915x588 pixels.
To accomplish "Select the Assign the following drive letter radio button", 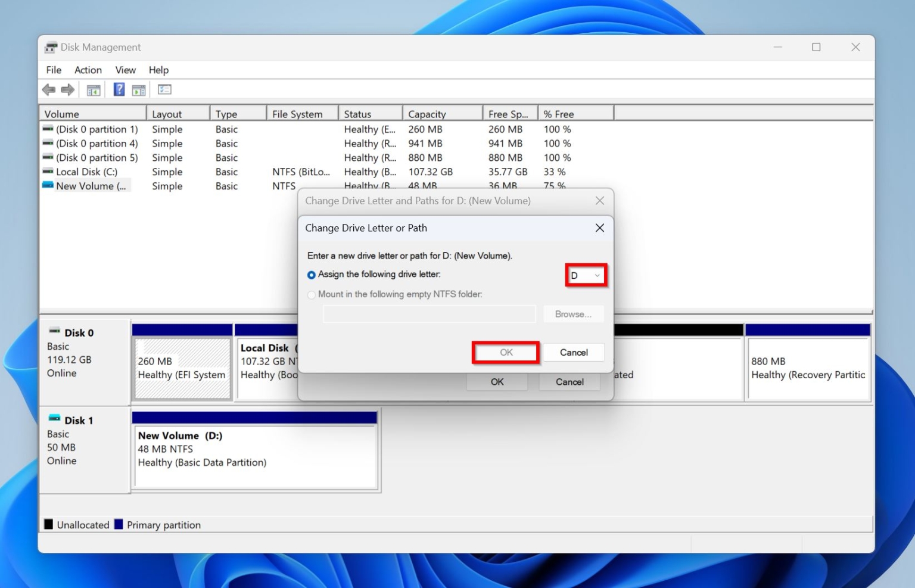I will click(311, 274).
